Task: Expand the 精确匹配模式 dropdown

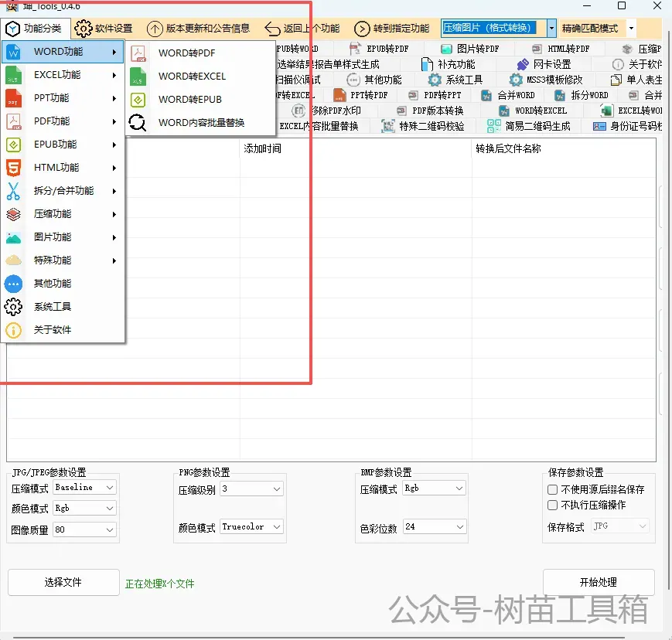Action: click(x=631, y=29)
